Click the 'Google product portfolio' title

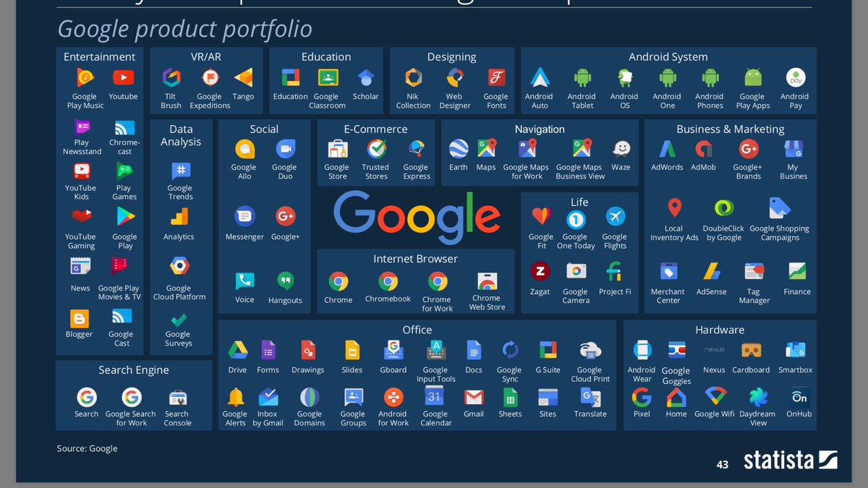tap(185, 29)
